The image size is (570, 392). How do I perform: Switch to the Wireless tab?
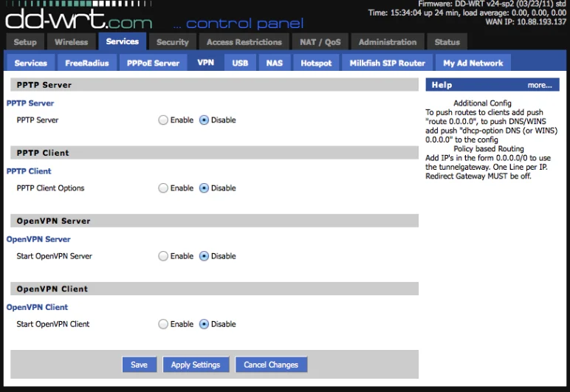click(71, 42)
